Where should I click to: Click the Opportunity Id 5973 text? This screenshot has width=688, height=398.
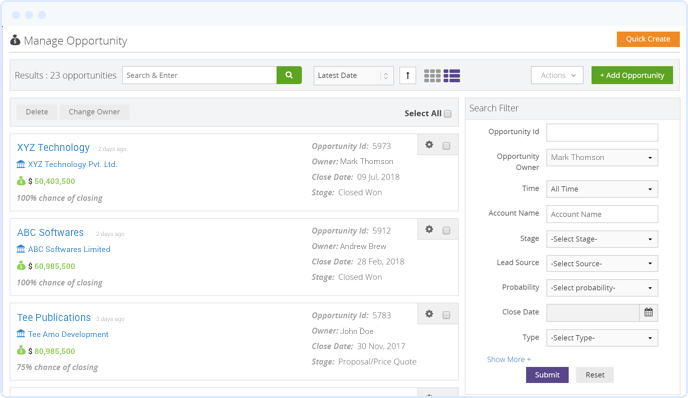pyautogui.click(x=351, y=146)
